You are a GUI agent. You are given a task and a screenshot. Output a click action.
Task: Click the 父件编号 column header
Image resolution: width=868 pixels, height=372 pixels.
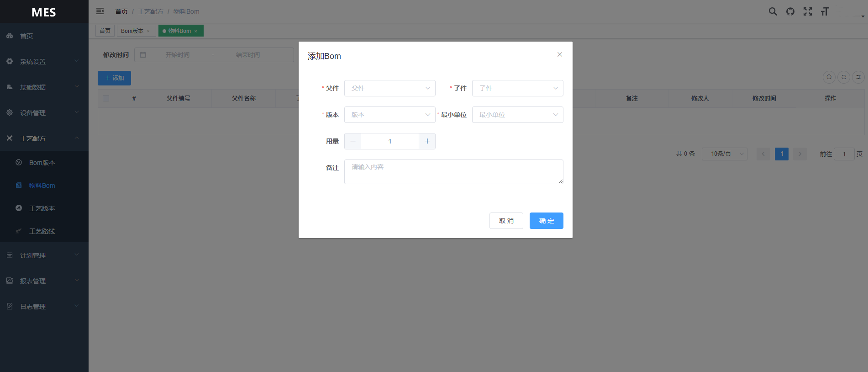pos(179,98)
